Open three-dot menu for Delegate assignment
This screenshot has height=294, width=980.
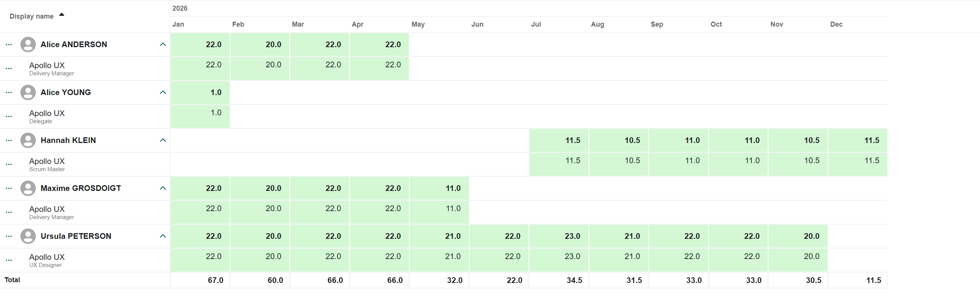9,116
